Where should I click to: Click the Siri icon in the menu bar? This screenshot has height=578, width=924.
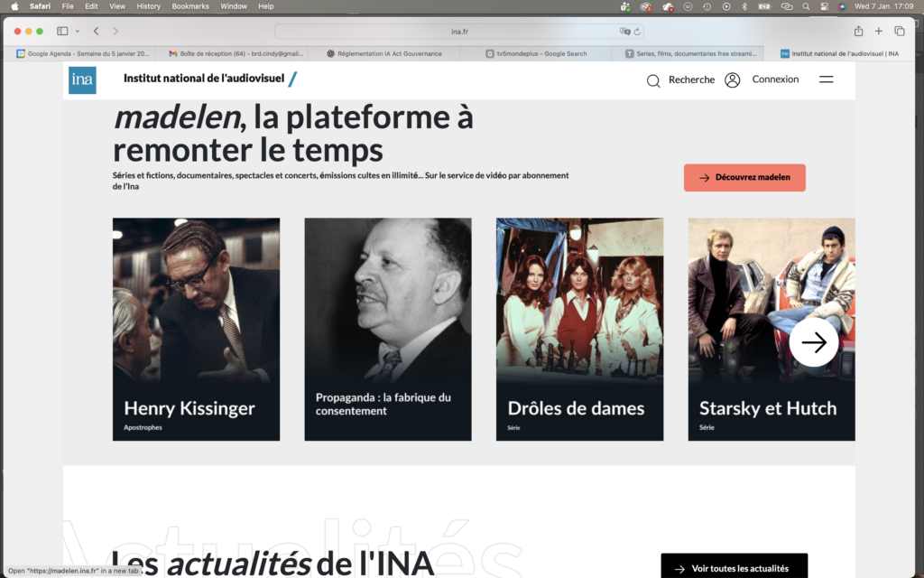pos(842,6)
